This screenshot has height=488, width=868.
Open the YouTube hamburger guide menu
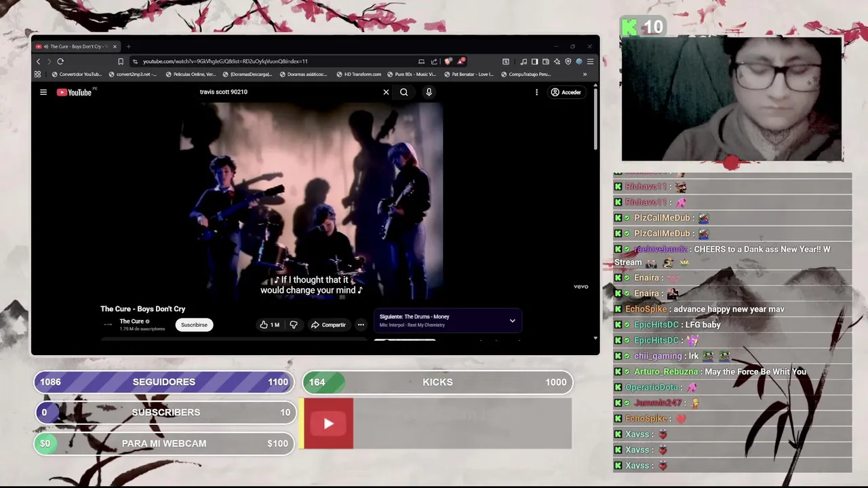(x=43, y=92)
